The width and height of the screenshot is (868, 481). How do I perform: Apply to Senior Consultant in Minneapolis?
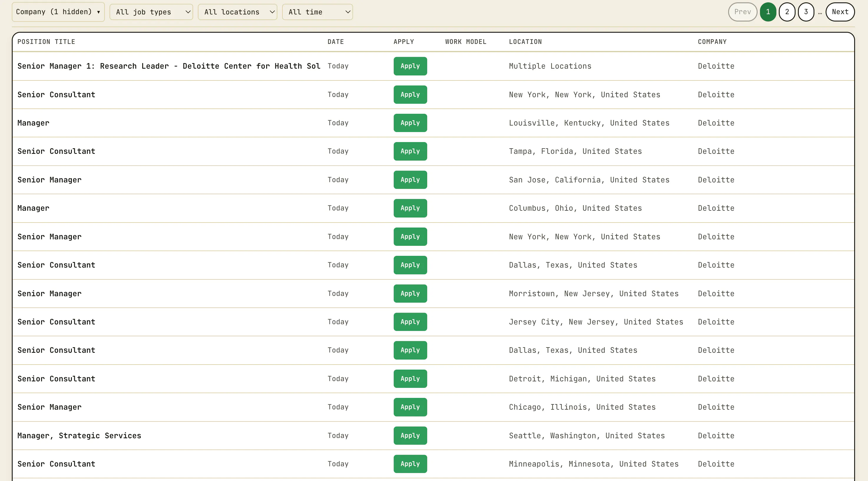click(410, 464)
